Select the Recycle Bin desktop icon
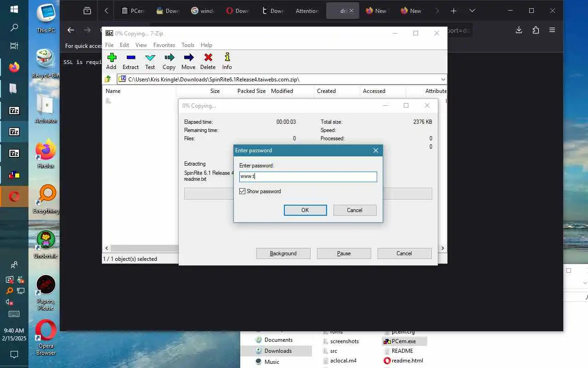 (x=45, y=63)
